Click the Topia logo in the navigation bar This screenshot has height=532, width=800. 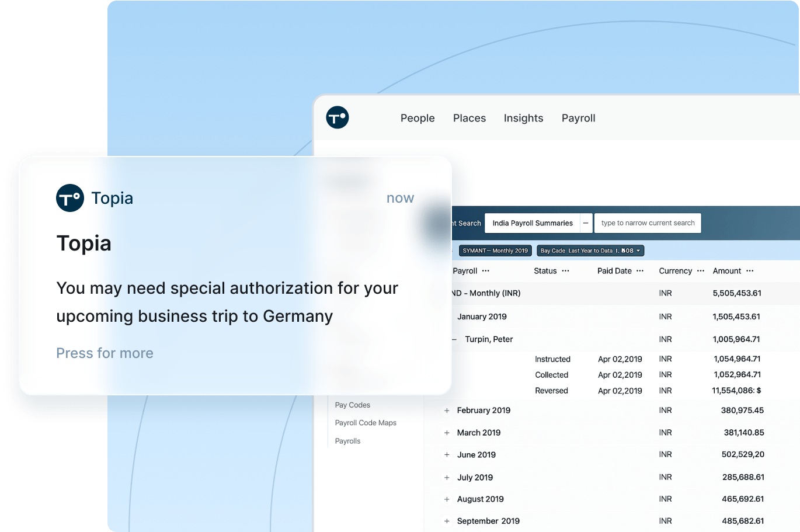tap(338, 117)
